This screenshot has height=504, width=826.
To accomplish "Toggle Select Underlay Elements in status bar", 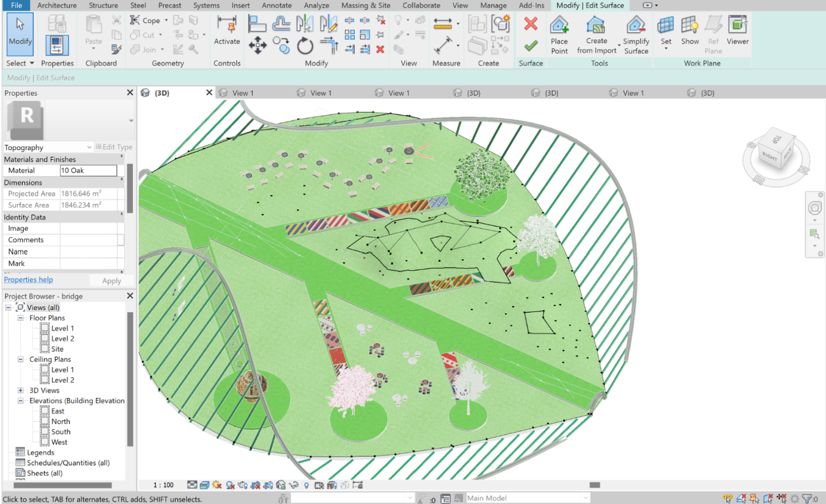I will 741,499.
